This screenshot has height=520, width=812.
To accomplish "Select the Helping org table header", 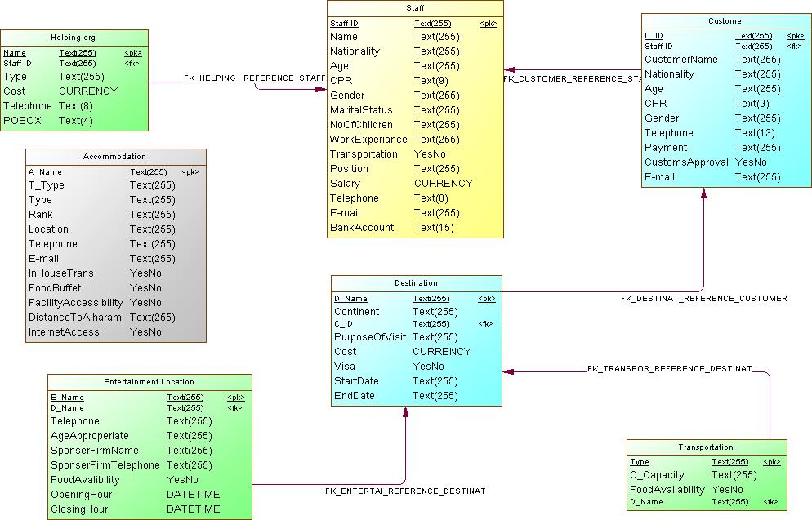I will coord(72,38).
